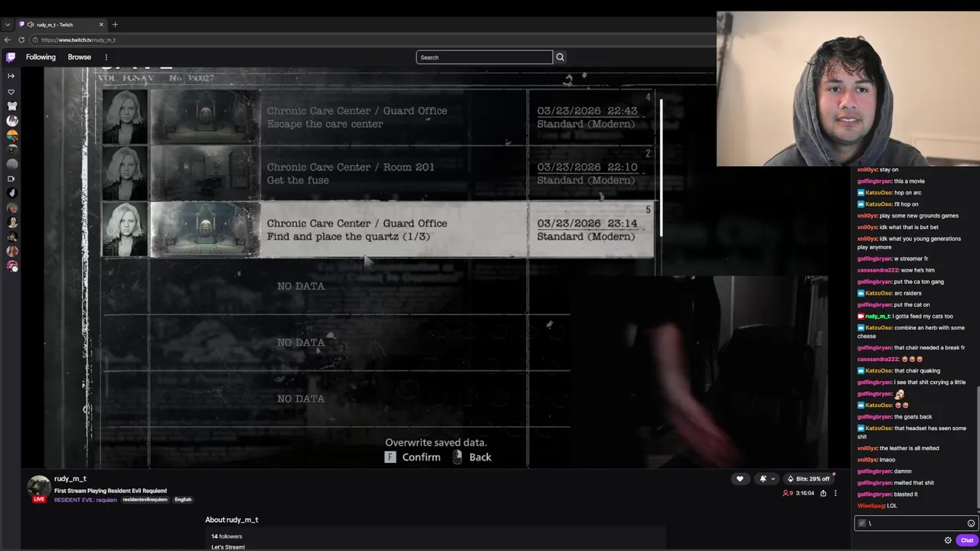
Task: Select the English language tag
Action: coord(183,500)
